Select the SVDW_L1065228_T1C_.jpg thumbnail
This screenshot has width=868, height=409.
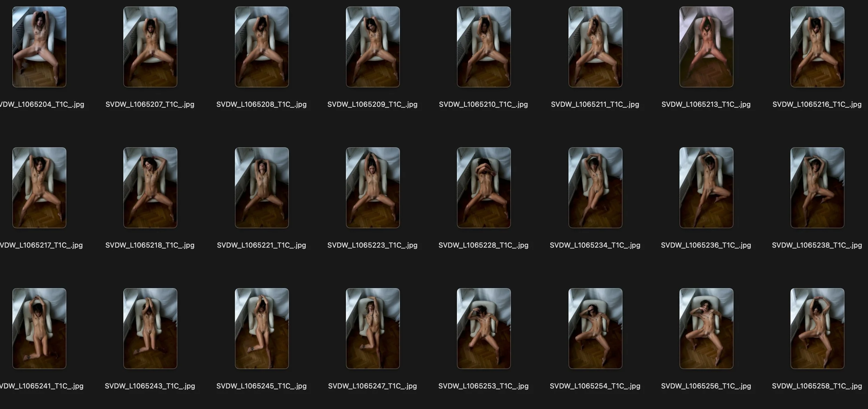(x=484, y=188)
